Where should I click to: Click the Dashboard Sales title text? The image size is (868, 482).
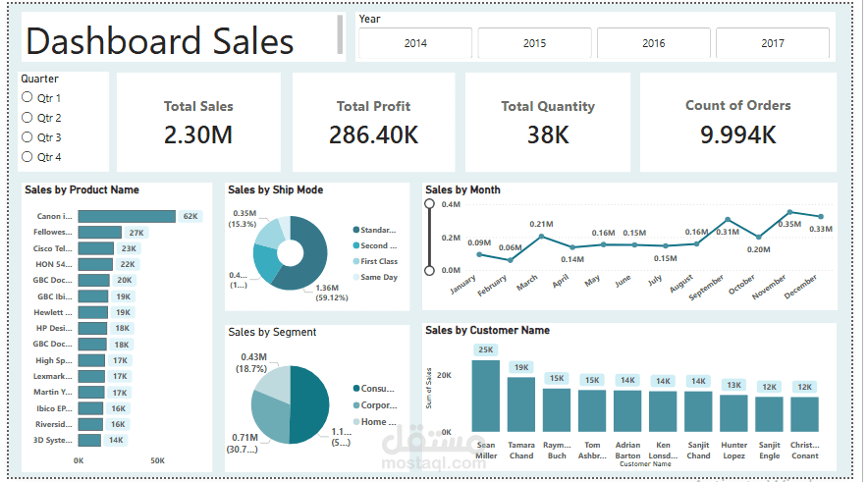click(x=159, y=41)
